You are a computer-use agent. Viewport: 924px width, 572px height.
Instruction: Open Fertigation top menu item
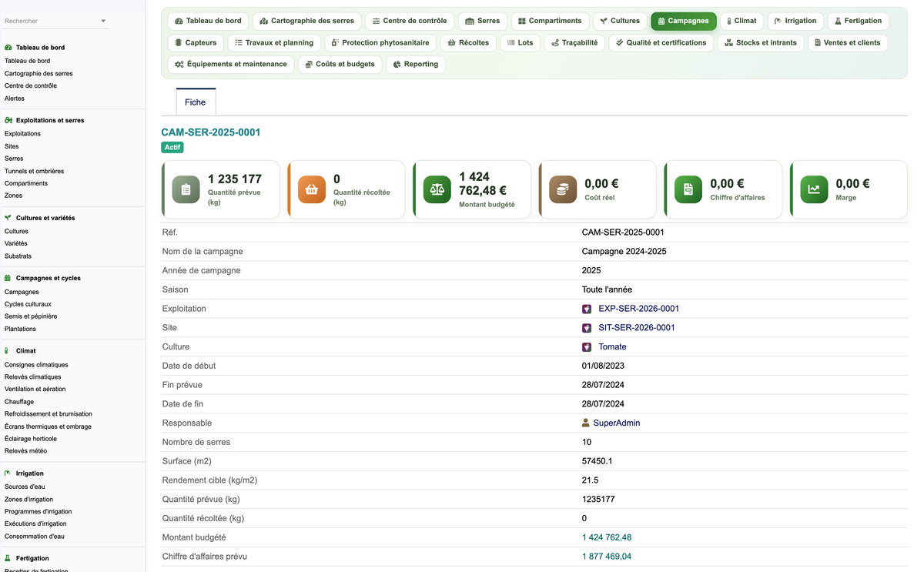point(859,21)
